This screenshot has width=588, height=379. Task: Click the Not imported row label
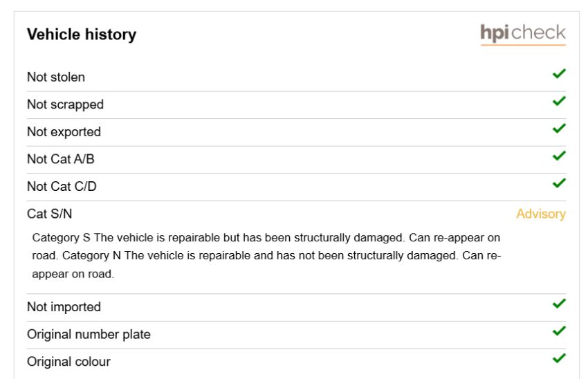click(x=64, y=307)
